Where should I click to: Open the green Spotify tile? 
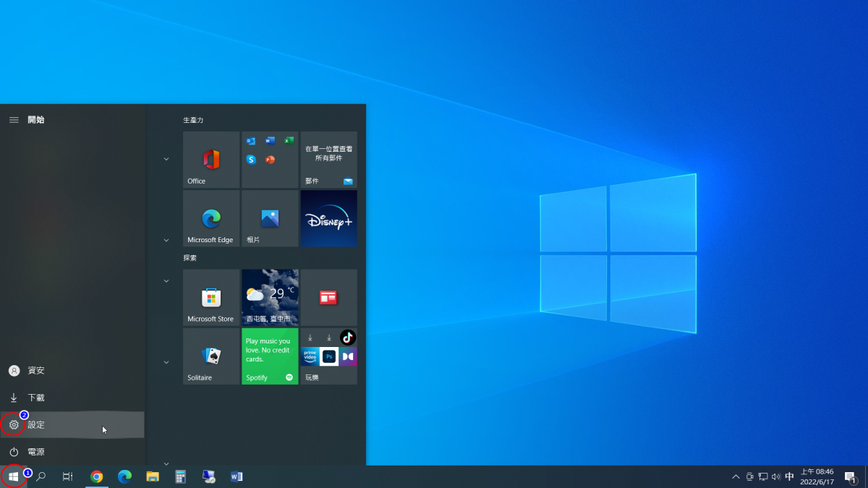(270, 356)
